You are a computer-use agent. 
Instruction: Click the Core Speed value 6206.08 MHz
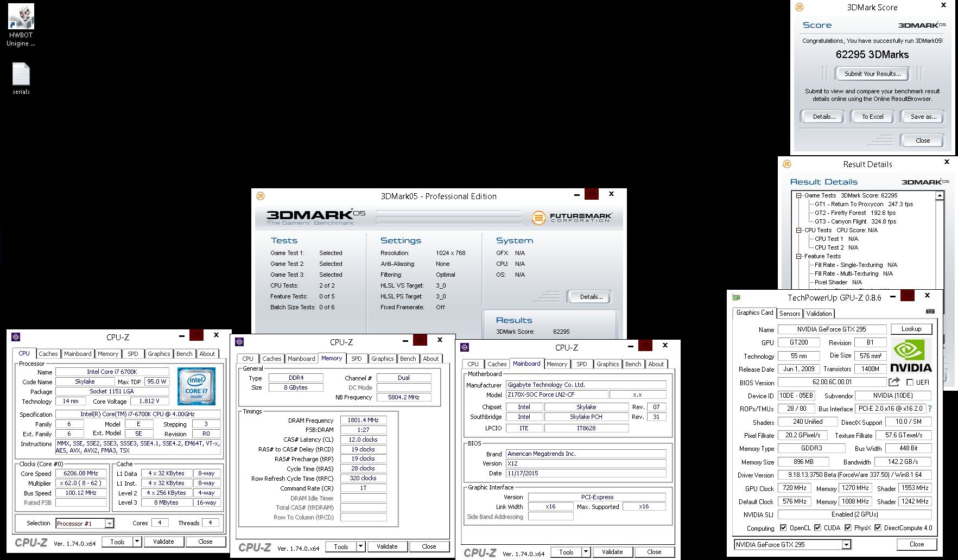pyautogui.click(x=81, y=473)
